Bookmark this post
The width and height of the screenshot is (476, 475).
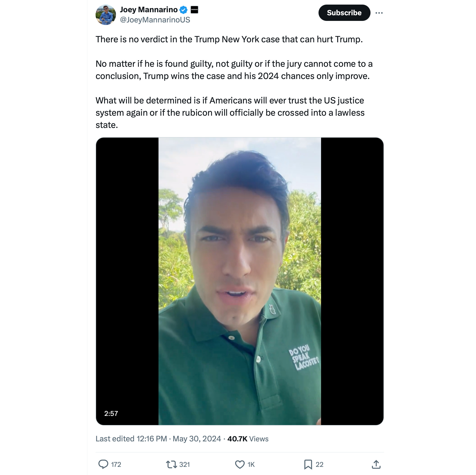tap(308, 464)
